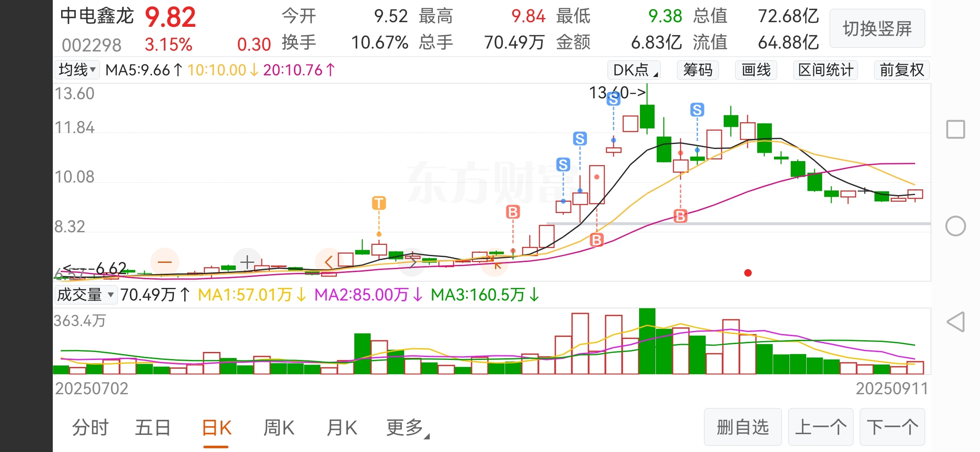
Task: Tap the current price 9.82
Action: (x=170, y=18)
